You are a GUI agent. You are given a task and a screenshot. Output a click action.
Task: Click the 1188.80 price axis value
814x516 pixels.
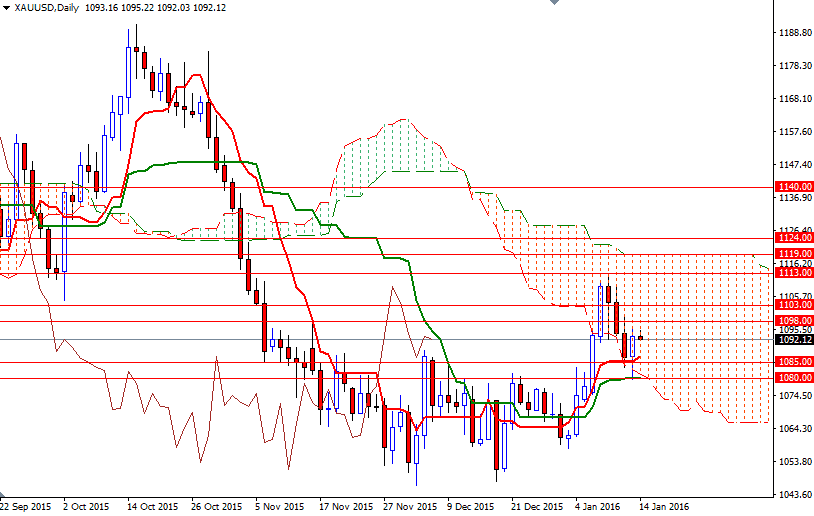(x=795, y=33)
